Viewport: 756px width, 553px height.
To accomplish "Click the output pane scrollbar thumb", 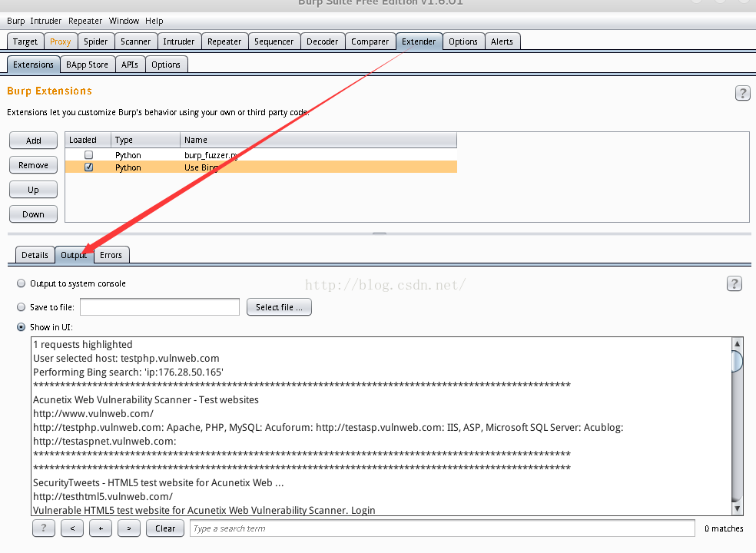I will (x=737, y=362).
